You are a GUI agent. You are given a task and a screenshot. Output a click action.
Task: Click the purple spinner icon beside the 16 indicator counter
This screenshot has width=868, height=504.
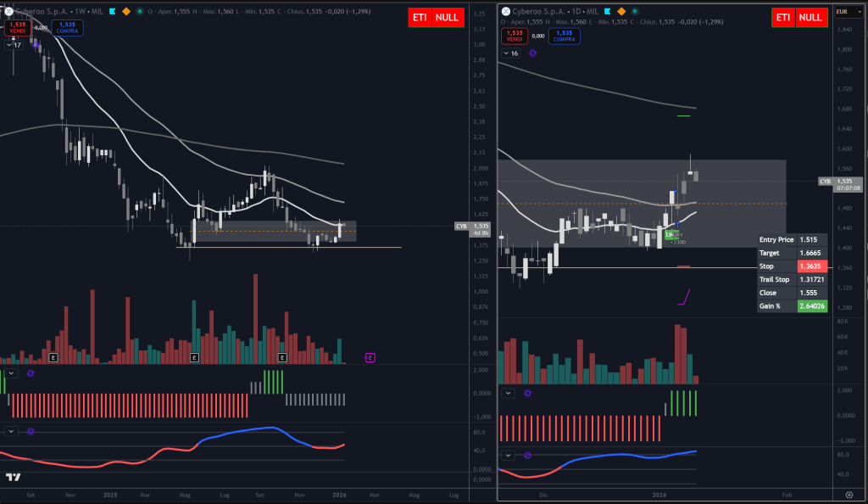(532, 53)
